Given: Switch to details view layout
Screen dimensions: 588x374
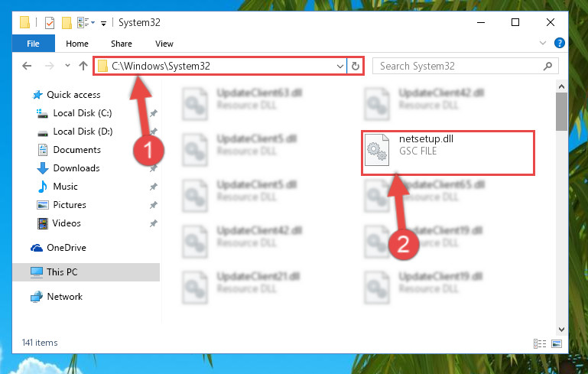Looking at the screenshot, I should pos(540,343).
